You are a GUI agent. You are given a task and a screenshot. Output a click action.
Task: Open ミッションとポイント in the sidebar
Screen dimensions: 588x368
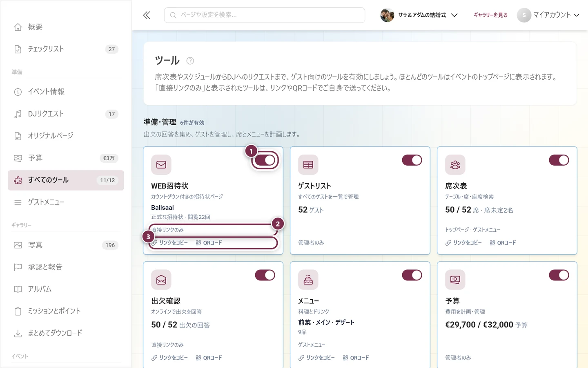(66, 311)
